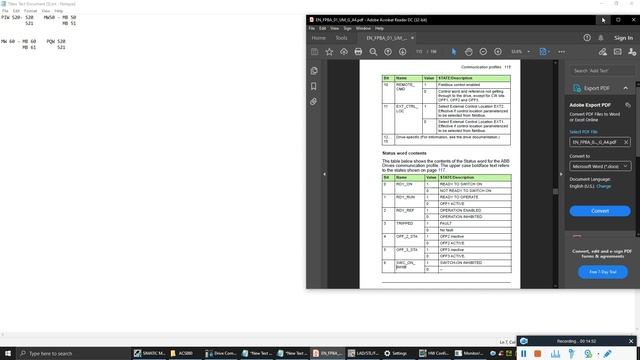This screenshot has height=360, width=640.
Task: Click the copy icon beside Adobe Export PDF
Action: pyautogui.click(x=628, y=105)
